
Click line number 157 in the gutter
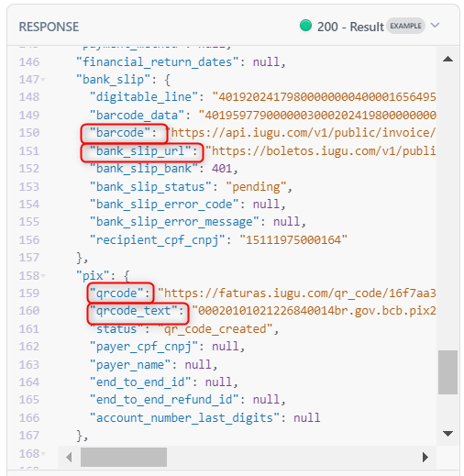pos(29,258)
